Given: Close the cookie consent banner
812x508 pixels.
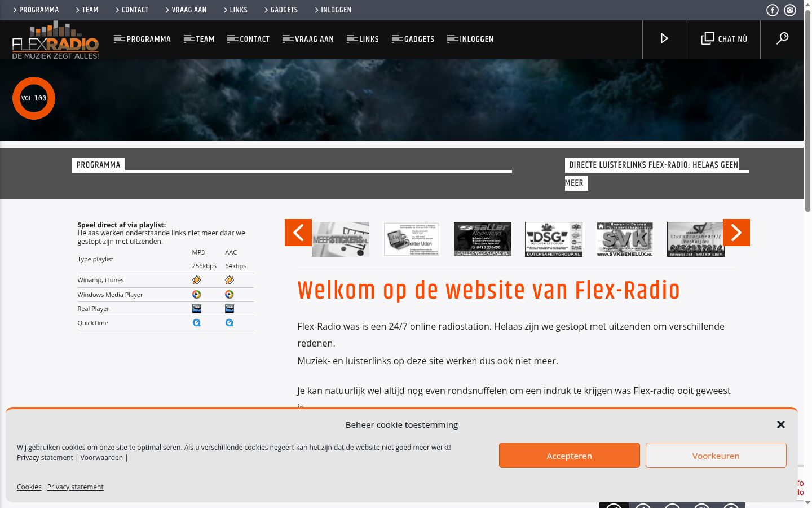Looking at the screenshot, I should (781, 424).
